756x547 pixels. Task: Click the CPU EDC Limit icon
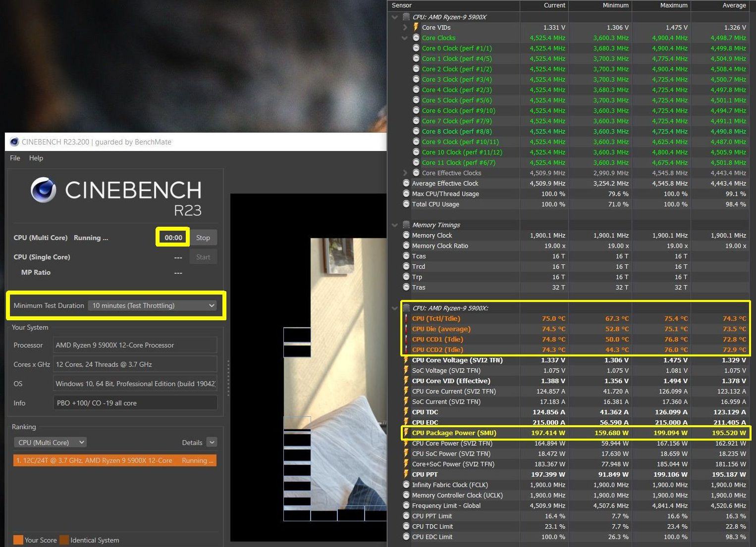click(406, 537)
